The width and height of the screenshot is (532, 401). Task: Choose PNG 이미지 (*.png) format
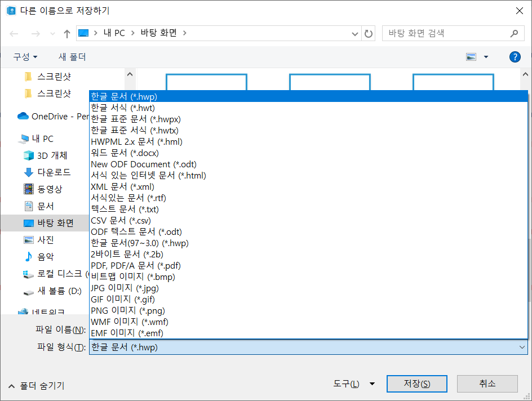[x=308, y=310]
